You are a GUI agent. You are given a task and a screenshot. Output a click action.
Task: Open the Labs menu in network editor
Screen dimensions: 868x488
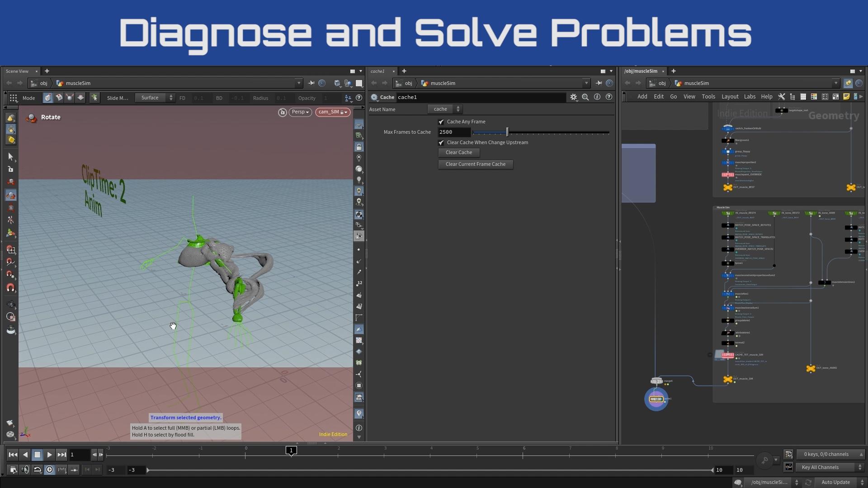[750, 97]
